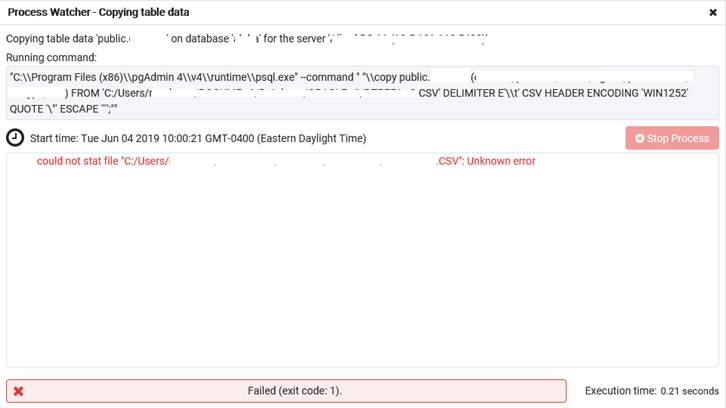Select the Process Watcher title text

click(x=98, y=12)
